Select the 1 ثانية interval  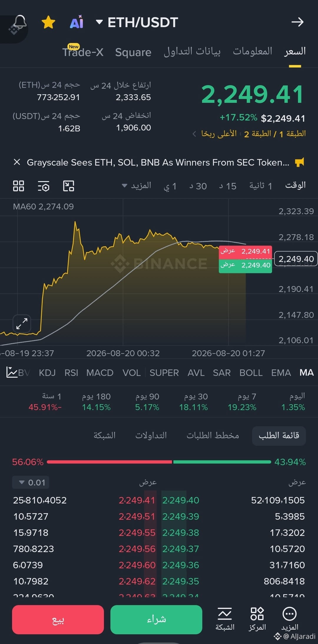click(261, 186)
